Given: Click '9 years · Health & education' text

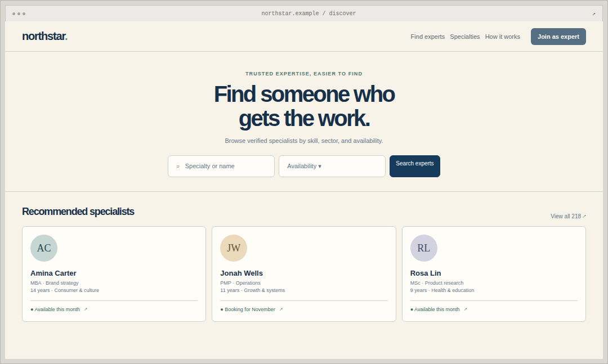Looking at the screenshot, I should [442, 290].
